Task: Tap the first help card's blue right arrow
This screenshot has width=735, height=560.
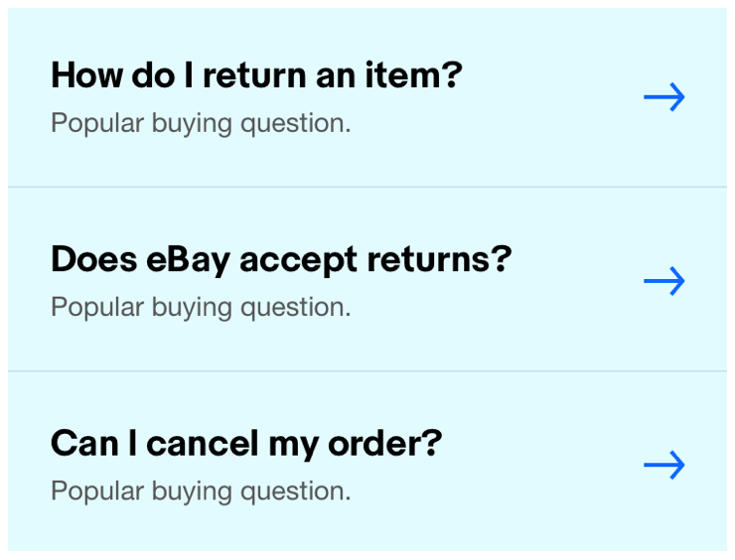Action: [663, 97]
